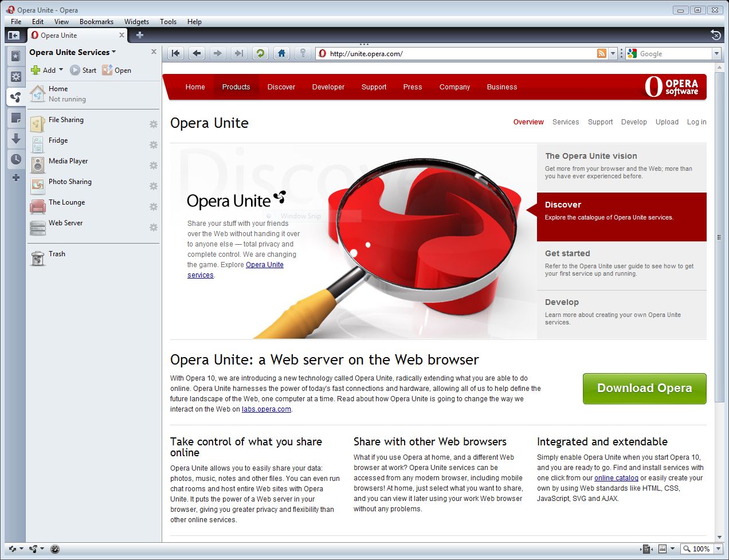This screenshot has width=729, height=560.
Task: Open the Notes panel icon
Action: tap(16, 118)
